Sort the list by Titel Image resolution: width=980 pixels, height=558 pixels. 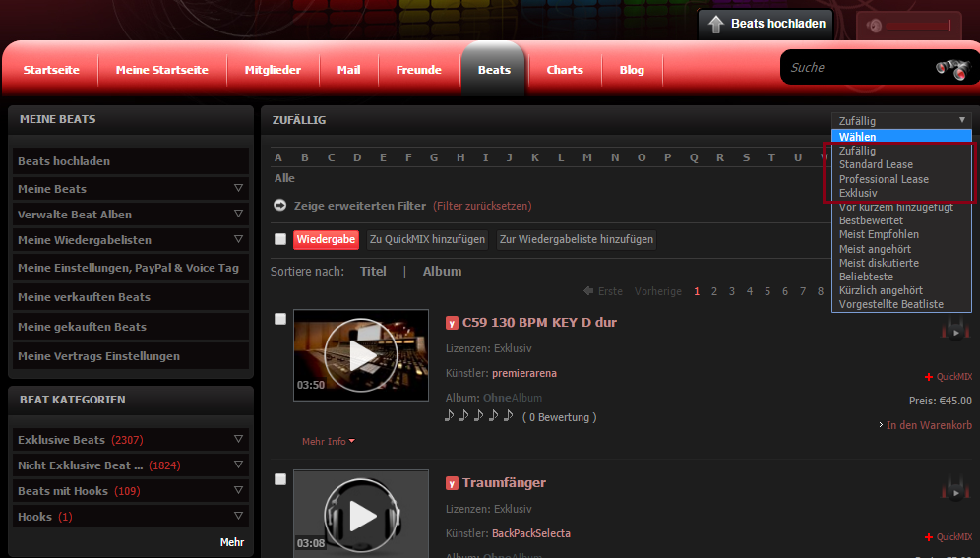(x=373, y=272)
